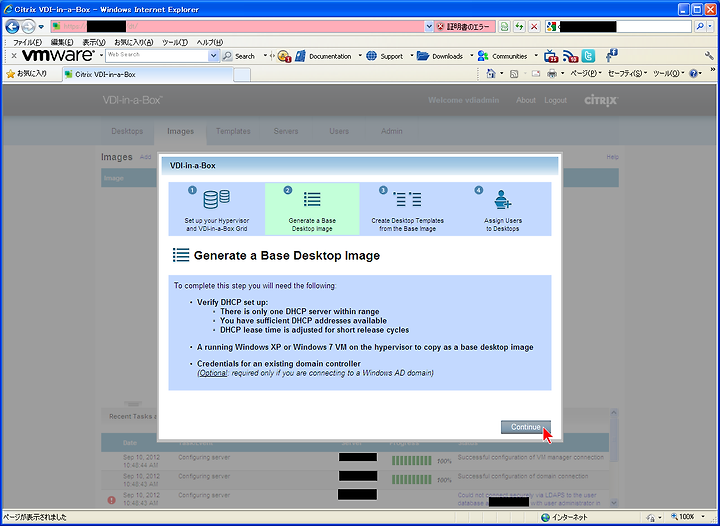The width and height of the screenshot is (720, 526).
Task: Open the 編集(E) menu
Action: tap(62, 42)
